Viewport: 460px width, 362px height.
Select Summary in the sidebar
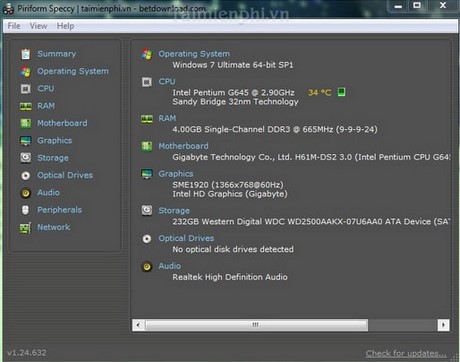tap(57, 54)
